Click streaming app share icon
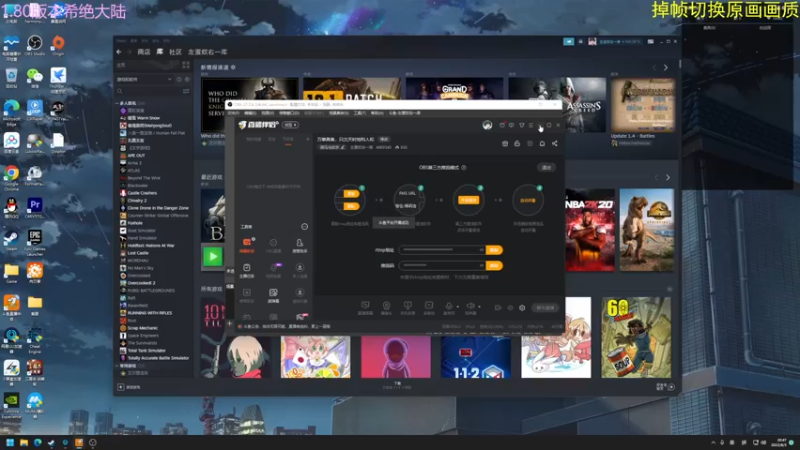The height and width of the screenshot is (450, 800). pos(555,144)
